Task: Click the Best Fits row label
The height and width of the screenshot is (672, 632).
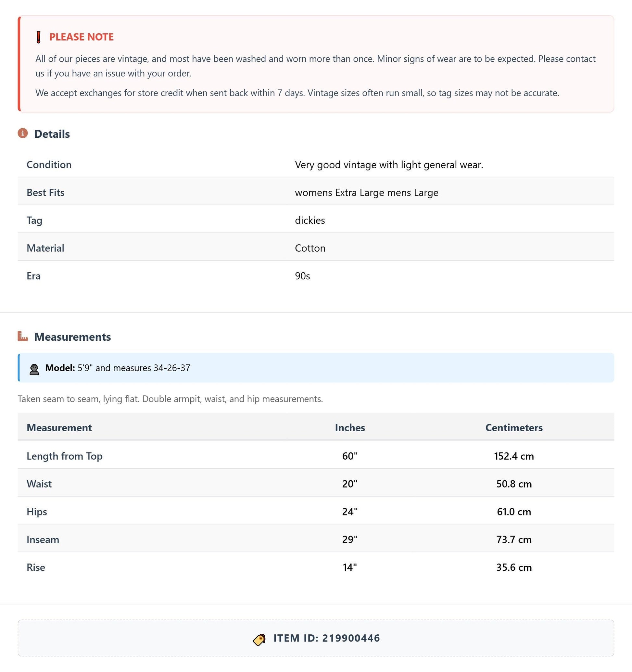Action: [x=45, y=192]
